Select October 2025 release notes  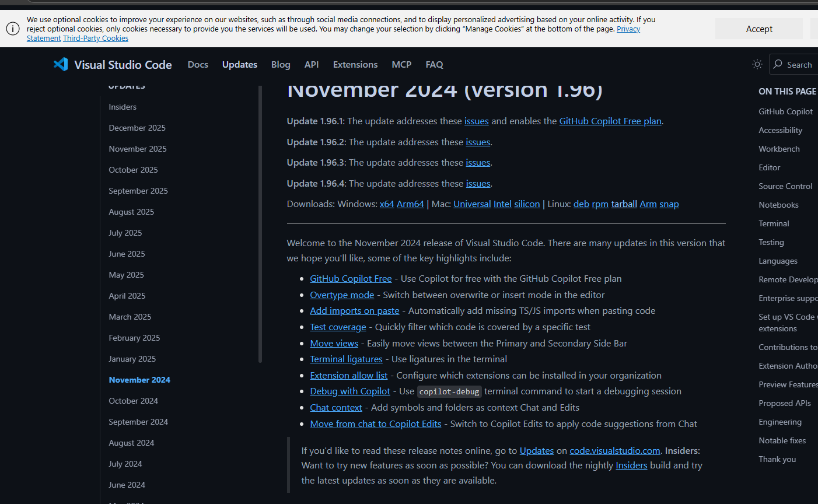[133, 170]
